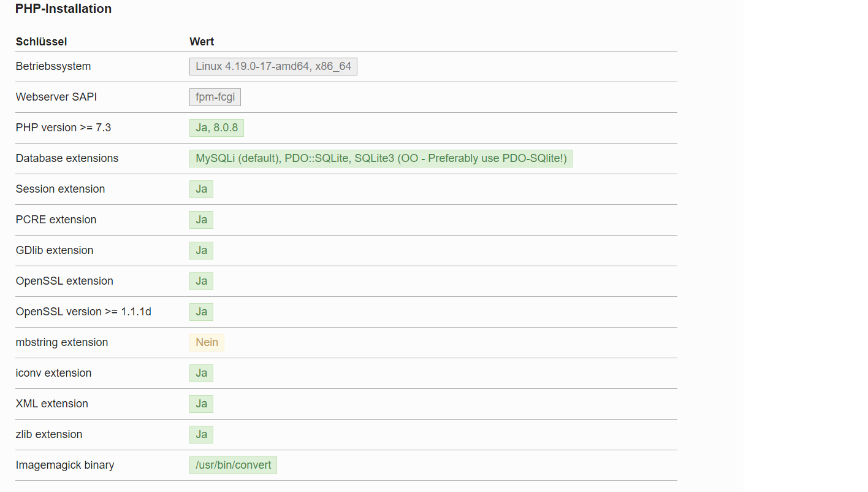The width and height of the screenshot is (868, 492).
Task: Select the Ja badge for GDlib extension
Action: [x=201, y=250]
